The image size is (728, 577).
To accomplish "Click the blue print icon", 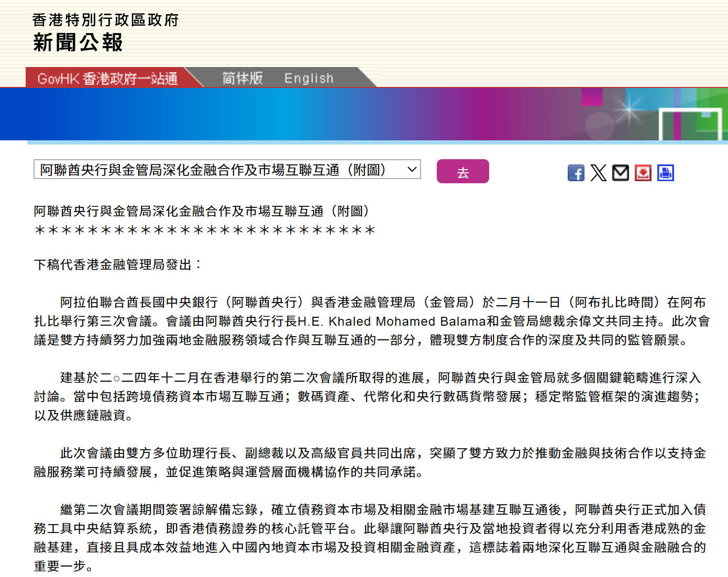I will pos(666,173).
